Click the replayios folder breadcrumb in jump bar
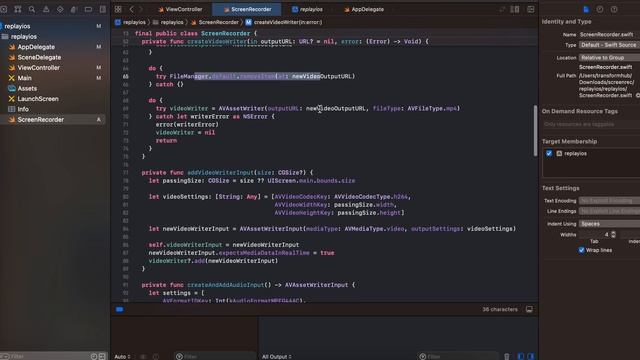The image size is (640, 360). (169, 22)
